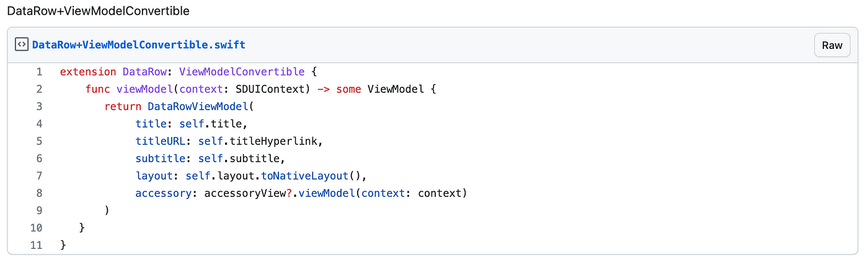
Task: Click DataRowViewModel in the return statement
Action: pos(198,106)
